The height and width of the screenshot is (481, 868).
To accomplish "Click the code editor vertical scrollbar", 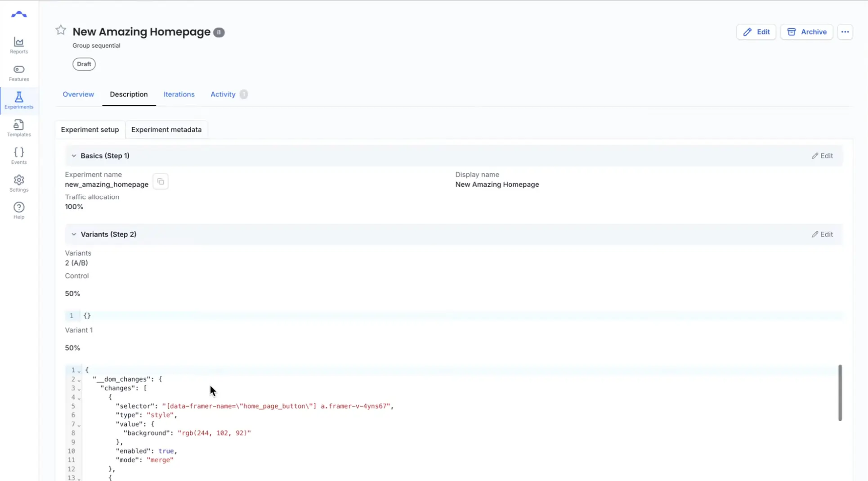I will coord(839,392).
